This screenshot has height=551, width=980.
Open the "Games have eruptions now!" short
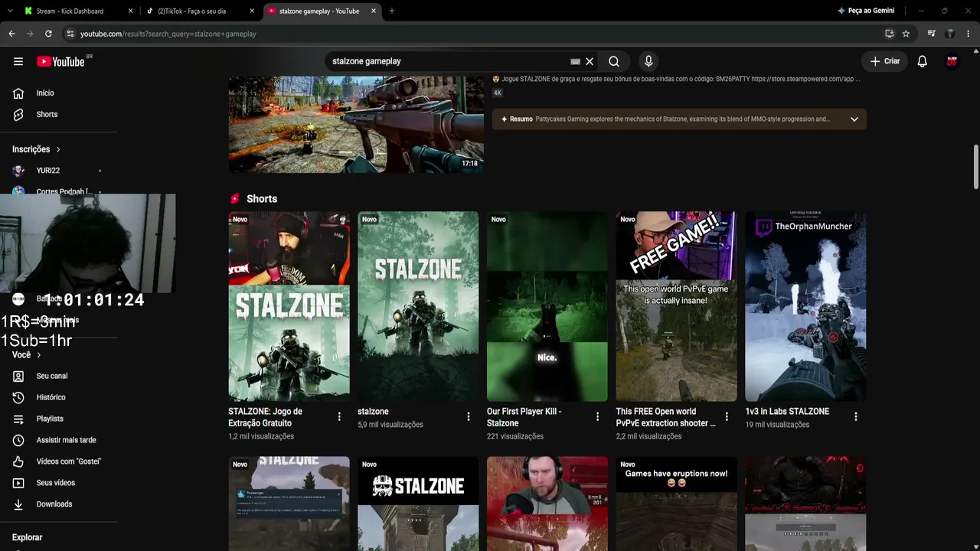(x=677, y=504)
